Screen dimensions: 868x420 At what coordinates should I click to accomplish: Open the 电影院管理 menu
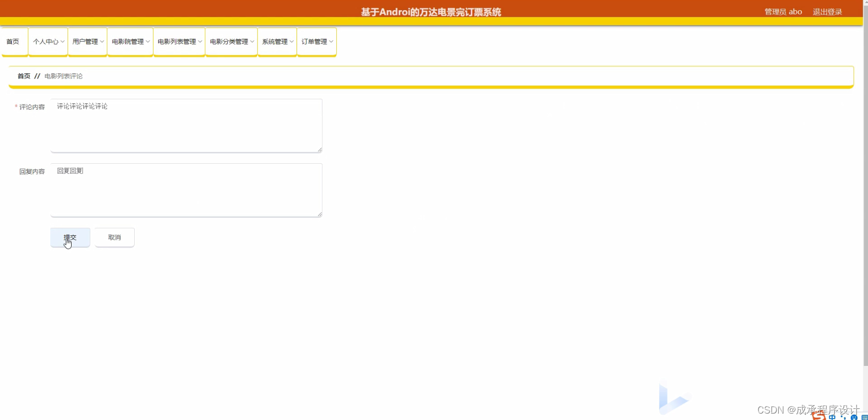(130, 42)
